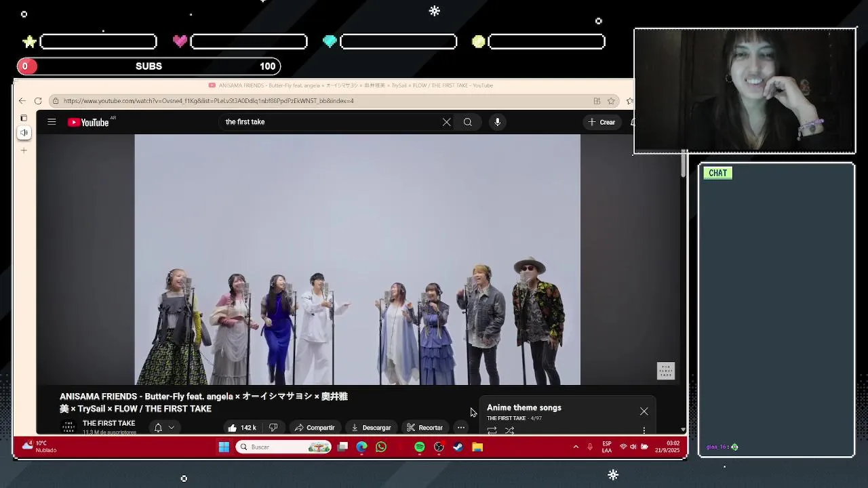Viewport: 868px width, 488px height.
Task: Click the CHAT label in the overlay
Action: coord(717,173)
